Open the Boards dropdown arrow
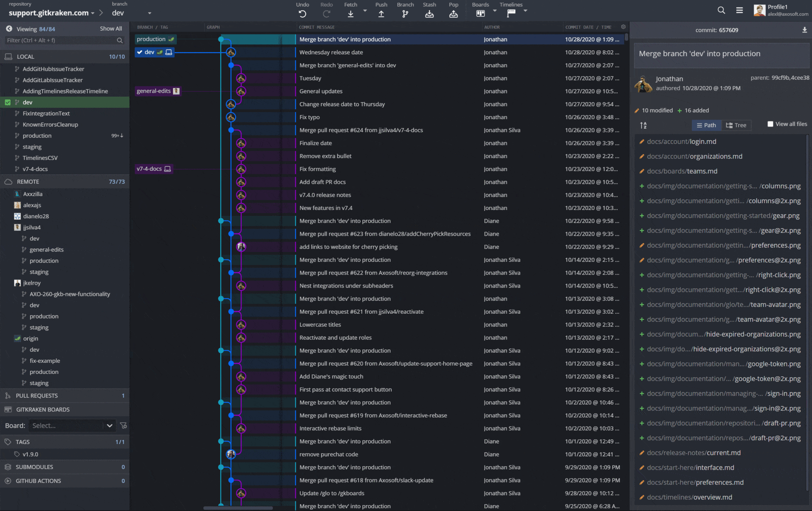The image size is (812, 511). tap(494, 11)
